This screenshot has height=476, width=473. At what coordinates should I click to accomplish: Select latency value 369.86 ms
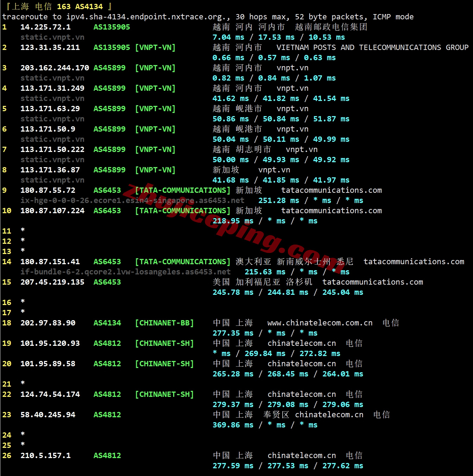[x=233, y=425]
